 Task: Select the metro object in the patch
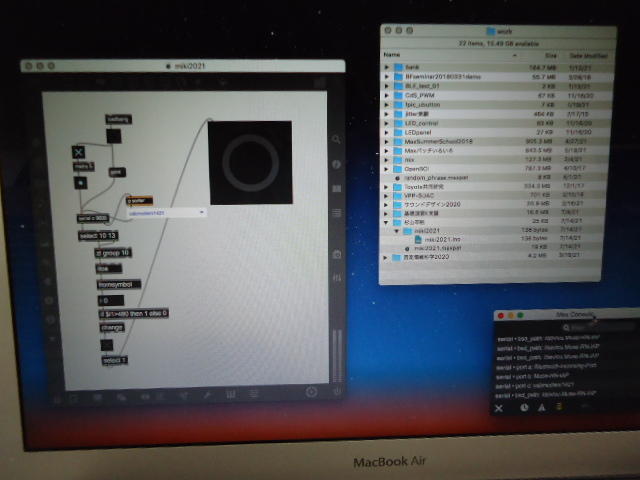tap(84, 166)
